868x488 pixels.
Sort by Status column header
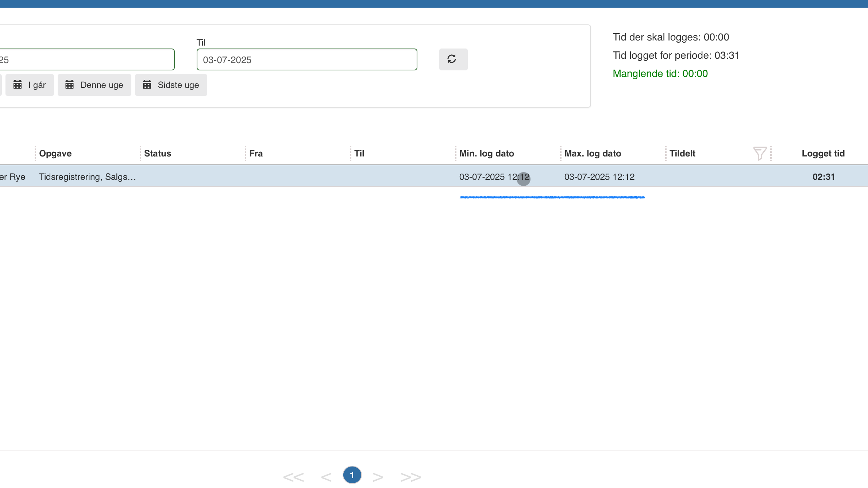point(157,154)
